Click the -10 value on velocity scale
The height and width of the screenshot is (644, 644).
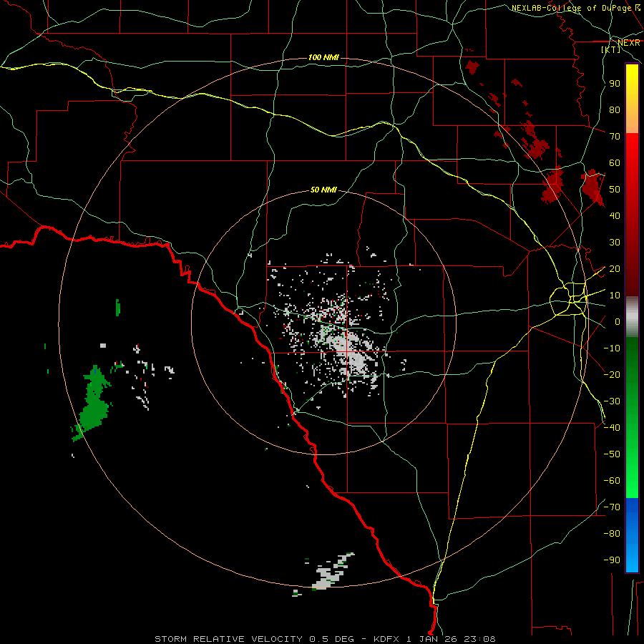[612, 348]
